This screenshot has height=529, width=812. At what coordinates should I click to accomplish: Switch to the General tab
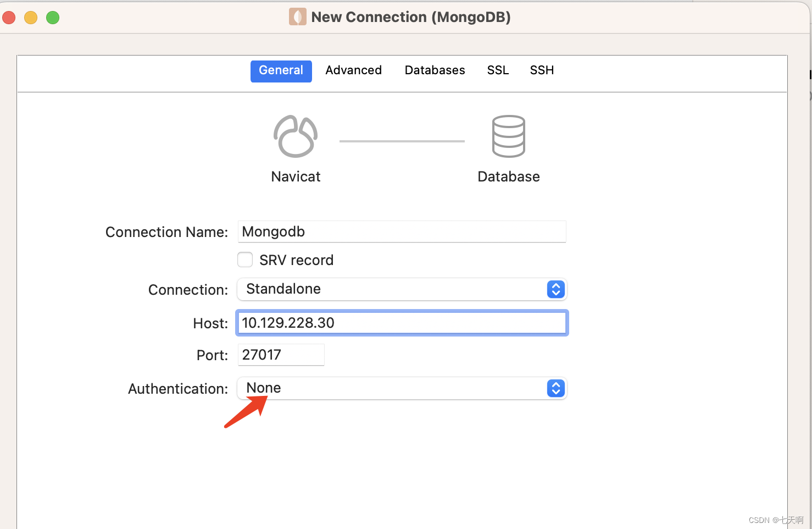(281, 71)
